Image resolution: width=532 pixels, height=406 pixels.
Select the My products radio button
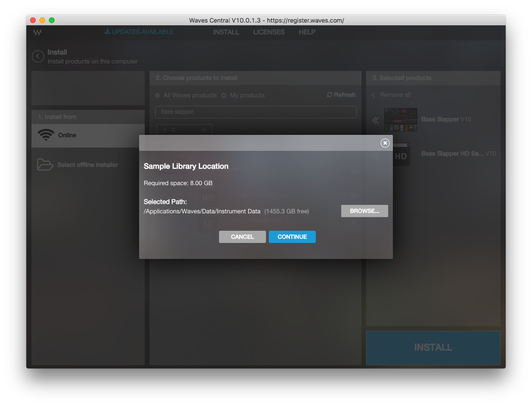point(224,96)
